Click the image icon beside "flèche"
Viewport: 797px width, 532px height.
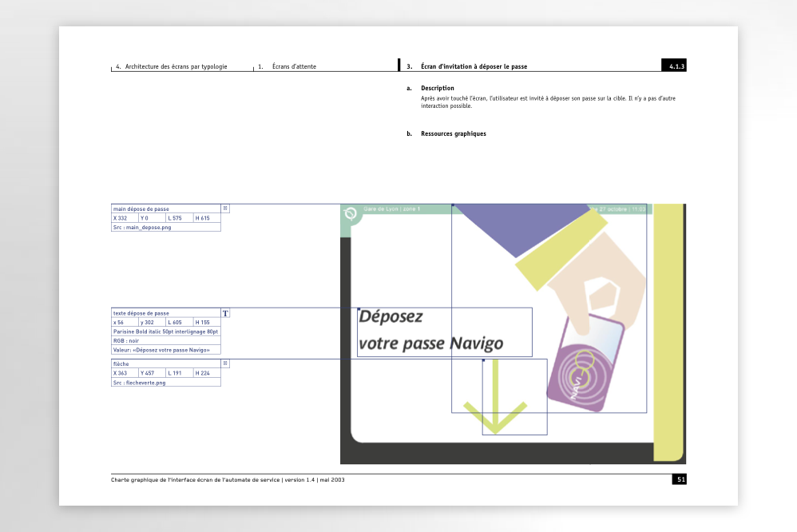[x=225, y=363]
